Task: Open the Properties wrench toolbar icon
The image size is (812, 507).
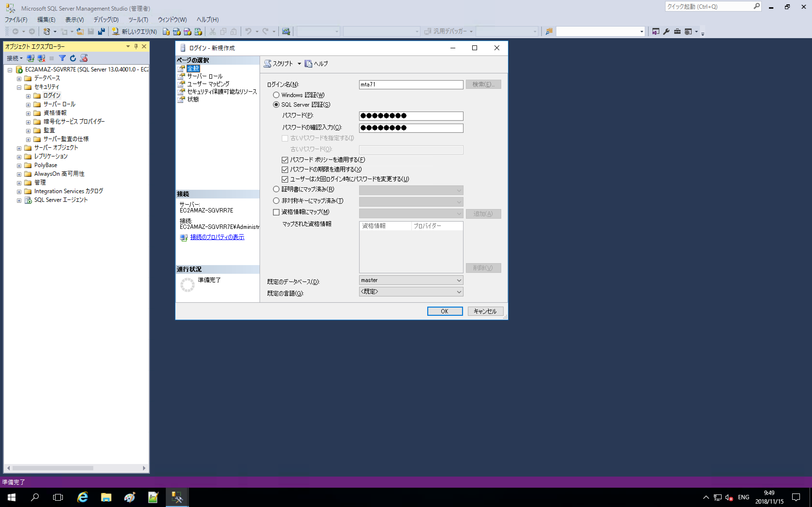Action: [666, 32]
